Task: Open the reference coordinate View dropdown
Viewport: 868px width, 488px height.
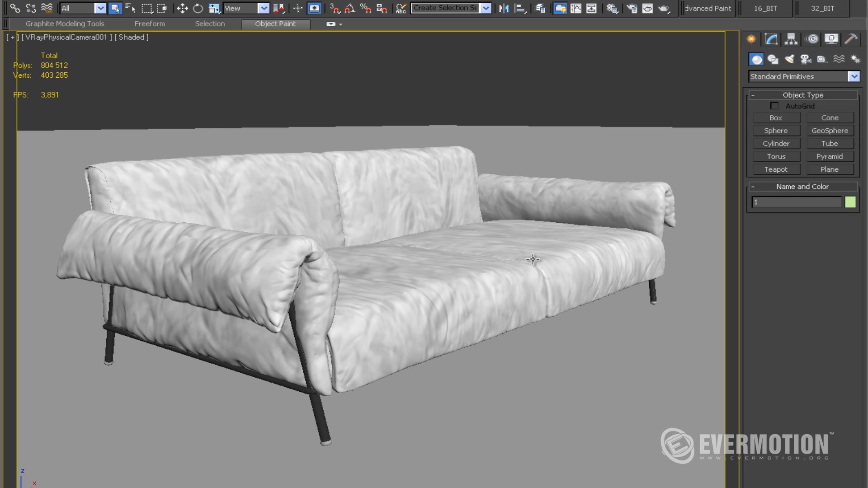Action: click(263, 8)
